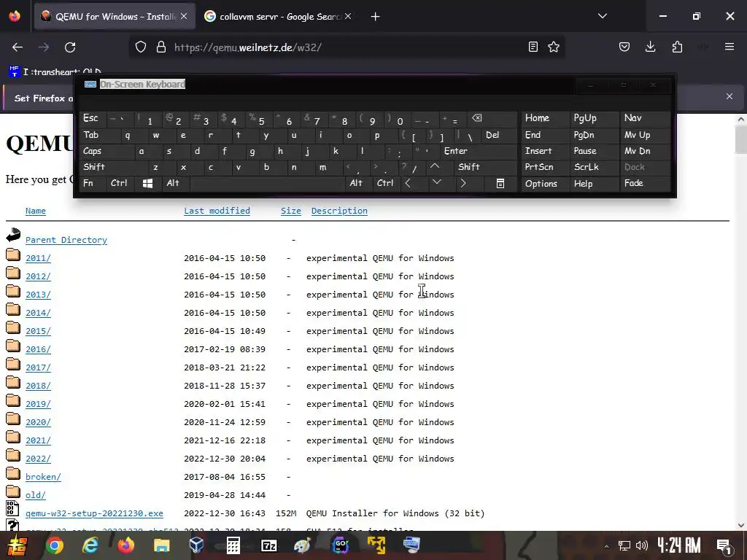Click the Firefox back arrow
This screenshot has width=747, height=560.
[18, 47]
